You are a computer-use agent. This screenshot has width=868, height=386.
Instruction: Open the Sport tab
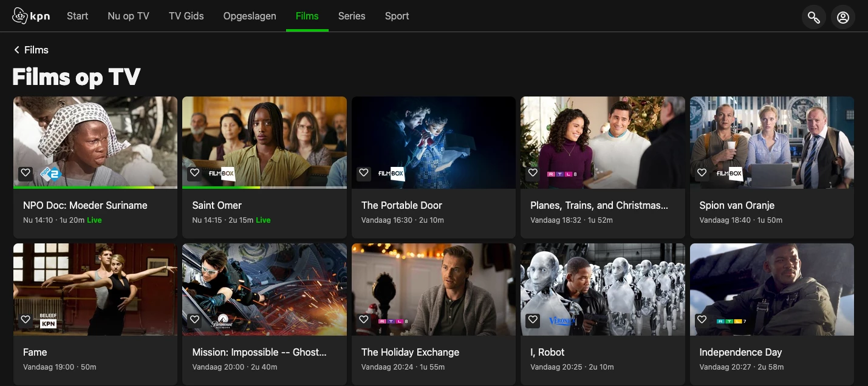(x=397, y=16)
